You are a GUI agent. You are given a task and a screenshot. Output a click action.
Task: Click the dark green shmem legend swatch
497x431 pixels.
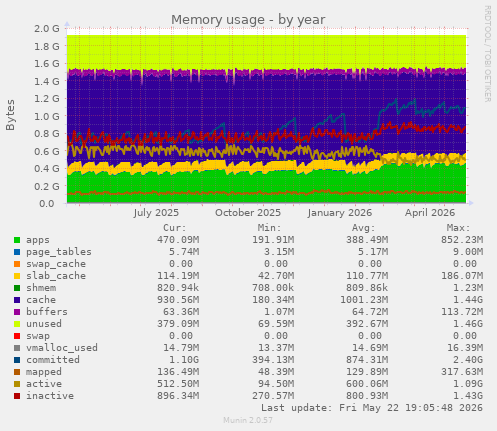tap(17, 288)
